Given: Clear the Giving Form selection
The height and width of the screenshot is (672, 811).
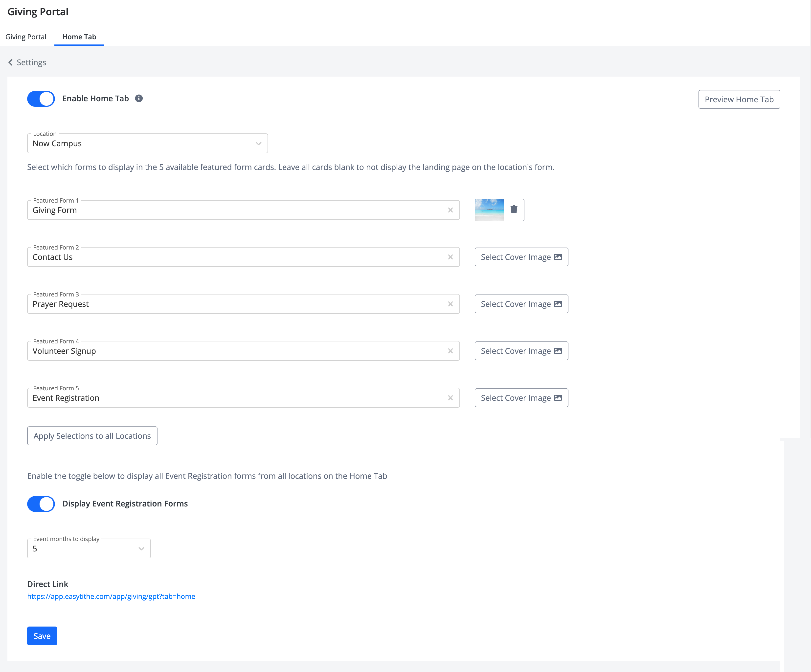Looking at the screenshot, I should pyautogui.click(x=450, y=210).
